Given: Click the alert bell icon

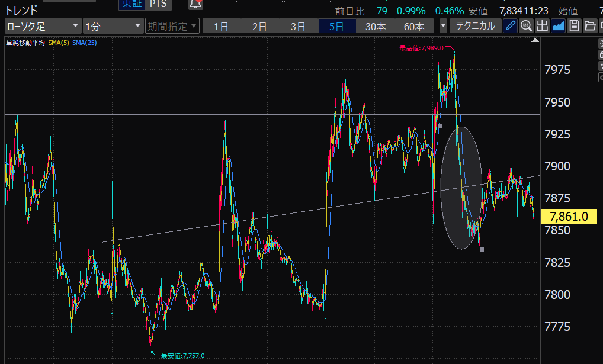Looking at the screenshot, I should (x=195, y=4).
